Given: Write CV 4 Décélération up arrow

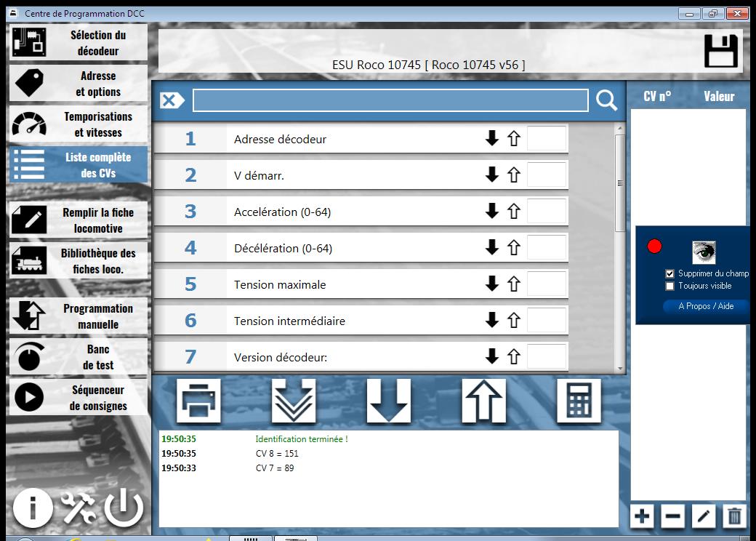Looking at the screenshot, I should (514, 247).
